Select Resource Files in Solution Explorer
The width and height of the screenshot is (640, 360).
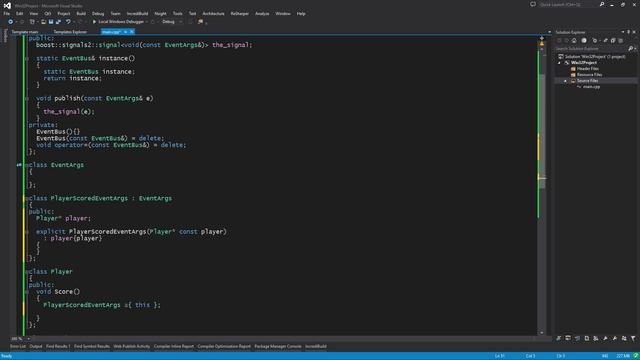(x=589, y=75)
